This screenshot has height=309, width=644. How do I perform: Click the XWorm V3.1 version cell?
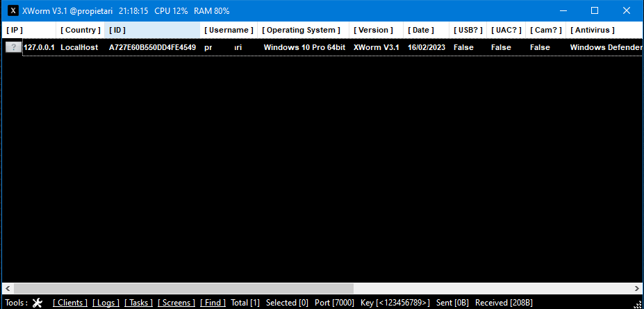377,48
